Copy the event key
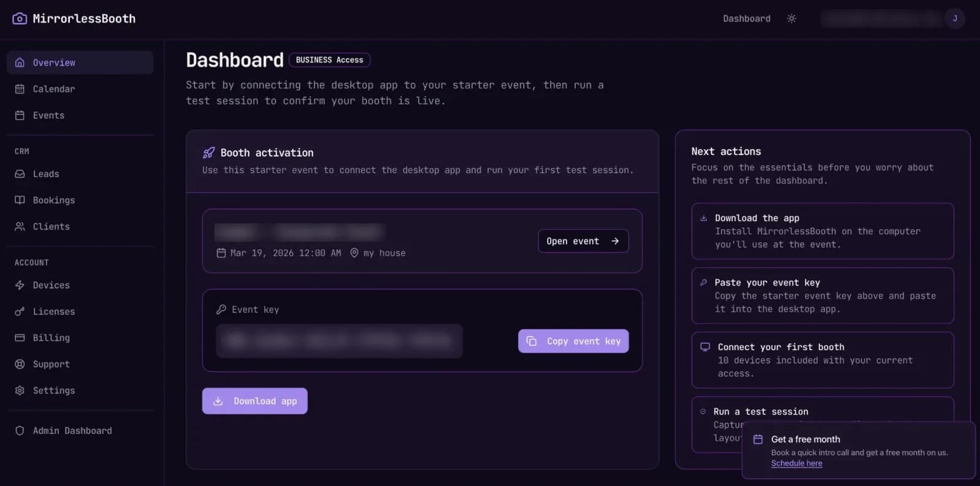Screen dimensions: 980x486 pos(573,341)
